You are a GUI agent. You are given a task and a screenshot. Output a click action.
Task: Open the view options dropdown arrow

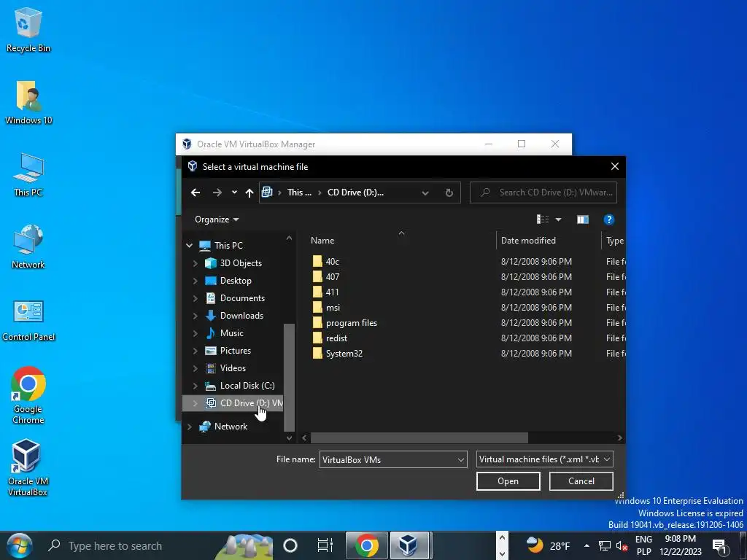[x=558, y=219]
